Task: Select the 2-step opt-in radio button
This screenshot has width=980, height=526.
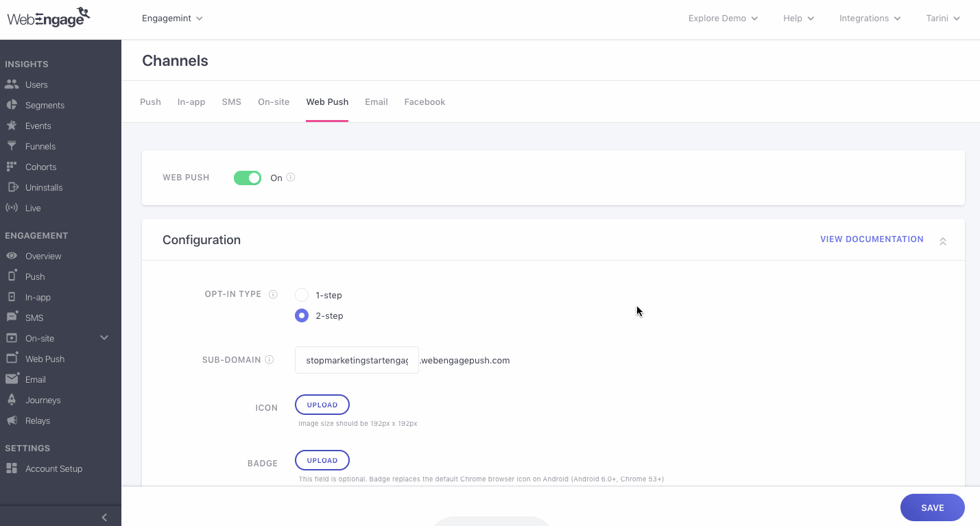Action: point(302,315)
